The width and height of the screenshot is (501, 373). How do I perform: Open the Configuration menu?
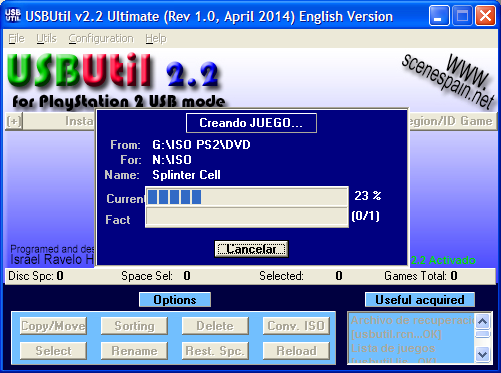coord(101,39)
